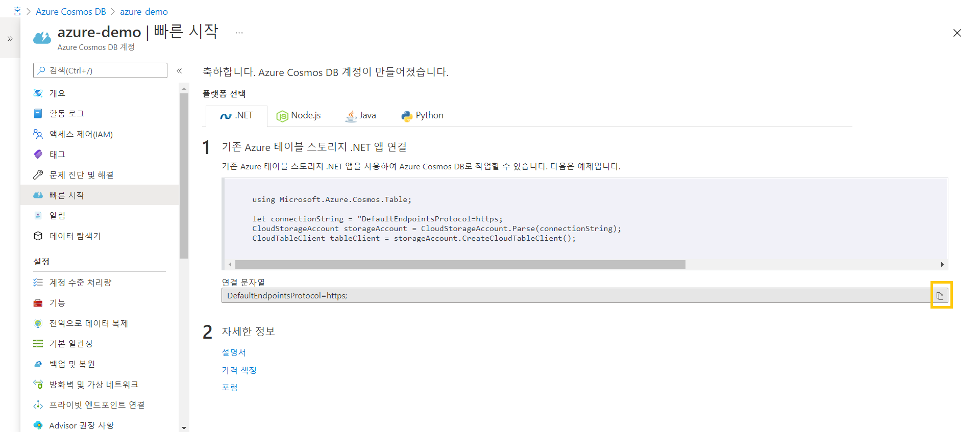Viewport: 980px width, 432px height.
Task: Go to 홈 in the breadcrumb
Action: [x=17, y=11]
